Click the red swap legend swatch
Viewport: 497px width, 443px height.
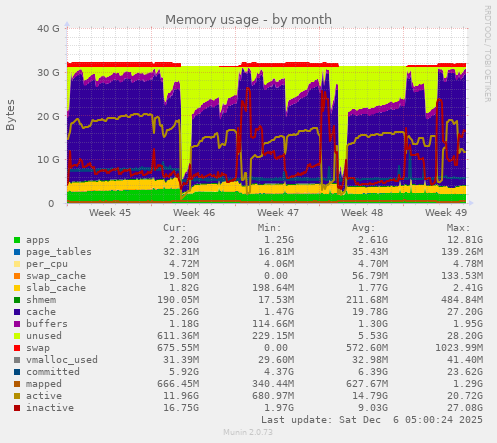pyautogui.click(x=17, y=348)
